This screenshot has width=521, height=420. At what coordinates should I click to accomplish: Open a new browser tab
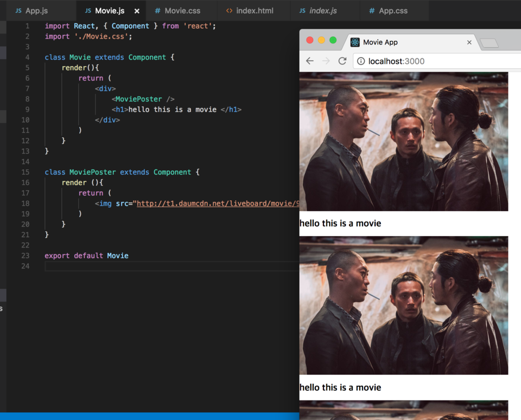[489, 43]
